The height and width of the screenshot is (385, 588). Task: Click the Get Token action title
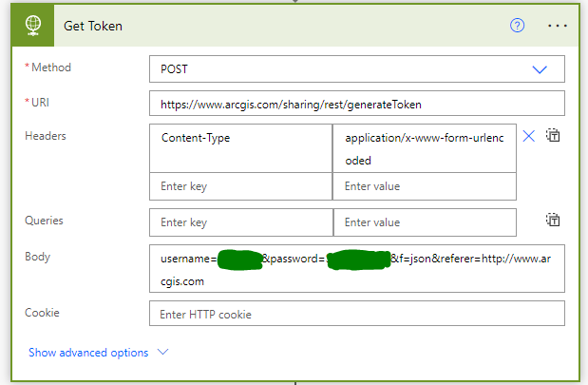(x=93, y=26)
